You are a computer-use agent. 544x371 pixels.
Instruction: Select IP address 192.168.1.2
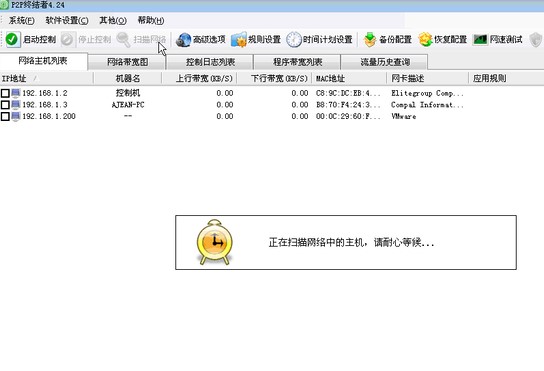pyautogui.click(x=45, y=93)
